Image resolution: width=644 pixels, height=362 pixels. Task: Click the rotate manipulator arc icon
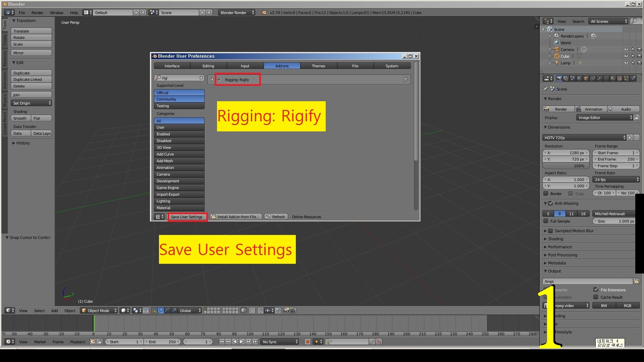pyautogui.click(x=167, y=310)
